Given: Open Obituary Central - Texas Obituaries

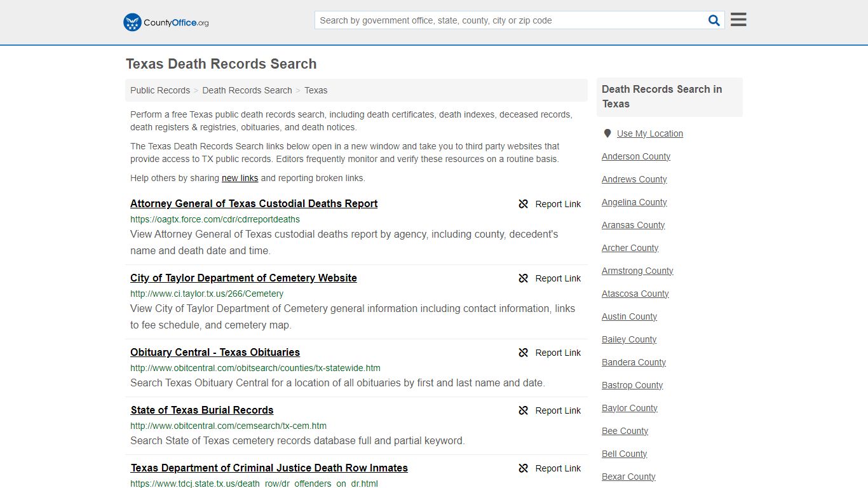Looking at the screenshot, I should point(215,352).
